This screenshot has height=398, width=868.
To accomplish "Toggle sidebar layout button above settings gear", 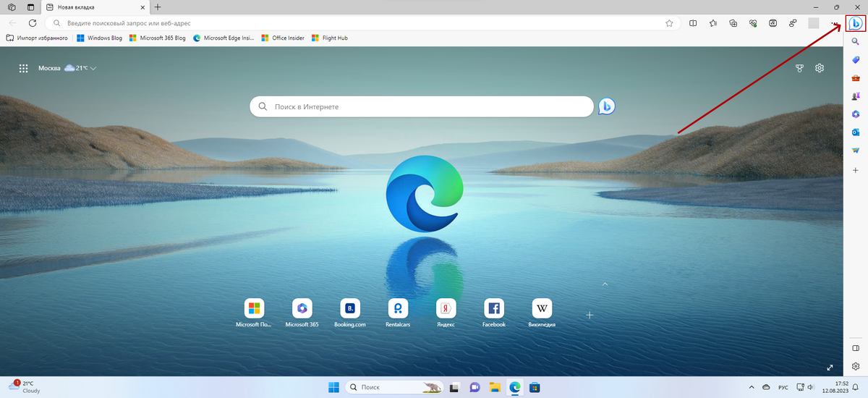I will coord(856,348).
